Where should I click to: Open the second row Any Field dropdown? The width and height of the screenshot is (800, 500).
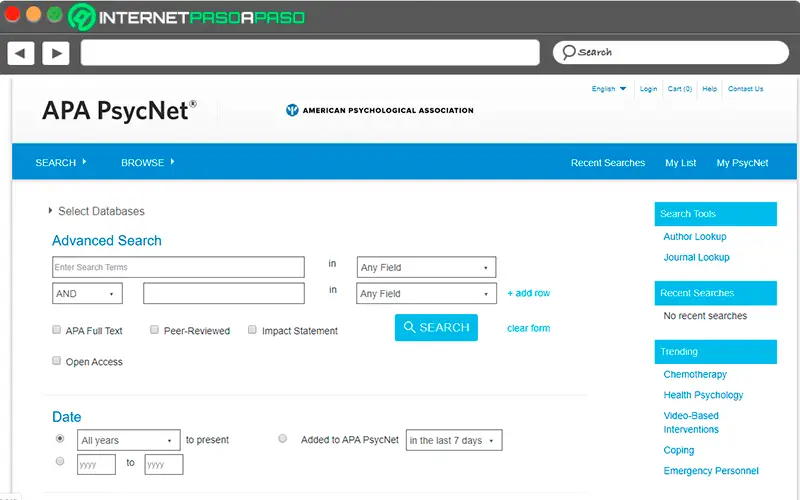pos(427,293)
